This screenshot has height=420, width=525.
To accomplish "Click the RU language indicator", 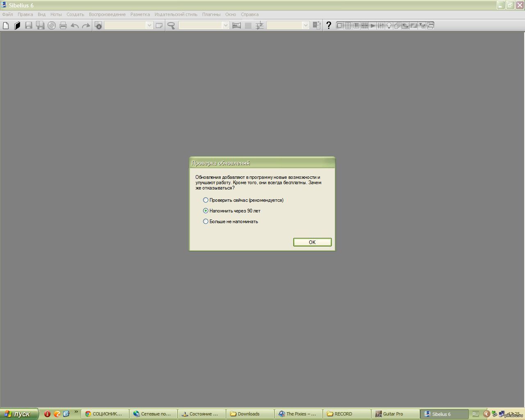I will (475, 414).
